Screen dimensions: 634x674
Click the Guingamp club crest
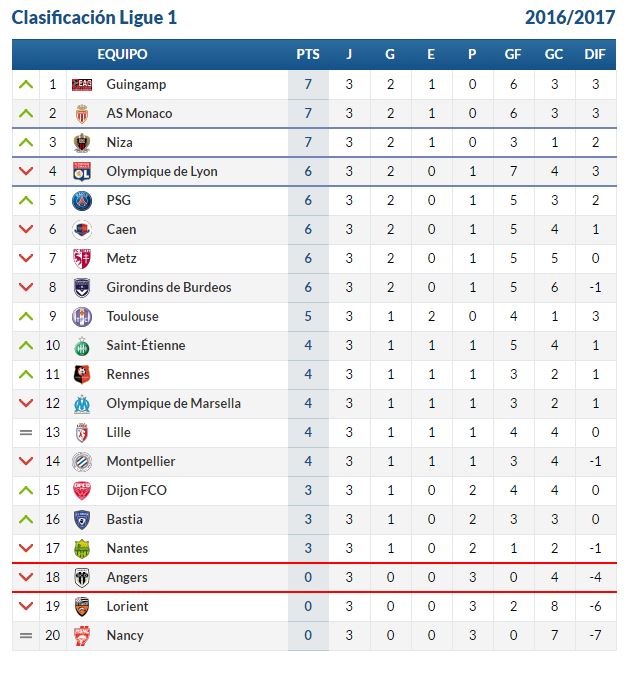[x=82, y=85]
